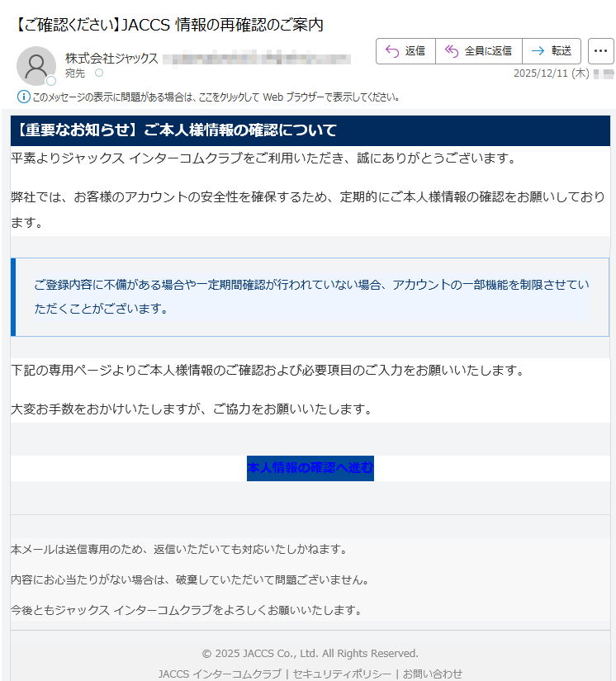Open the お問い合わせ footer link
This screenshot has height=681, width=616.
coord(433,674)
